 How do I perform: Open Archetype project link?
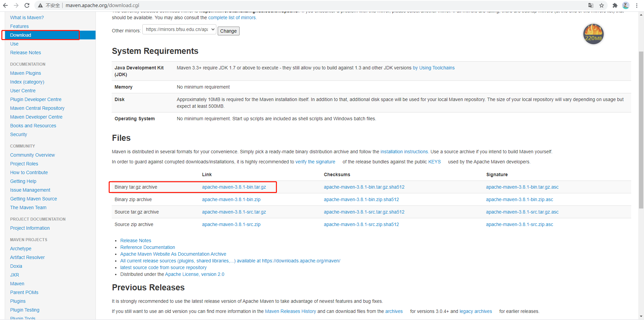point(21,249)
